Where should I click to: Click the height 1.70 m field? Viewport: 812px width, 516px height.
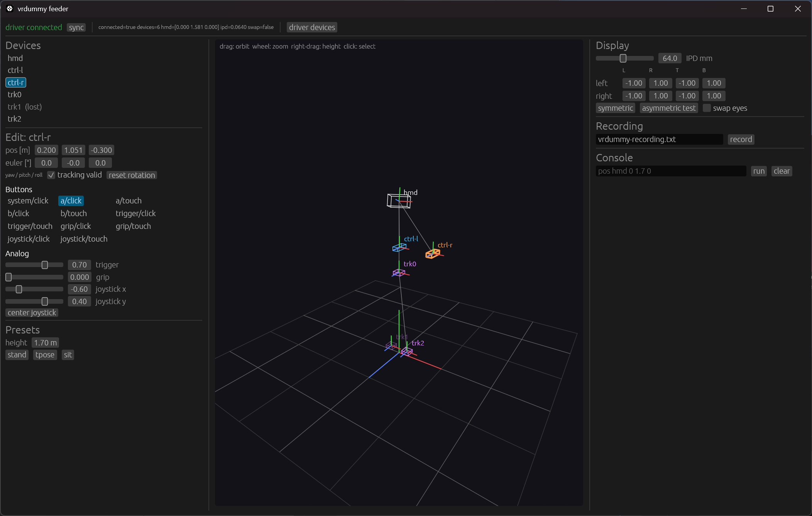pyautogui.click(x=45, y=343)
